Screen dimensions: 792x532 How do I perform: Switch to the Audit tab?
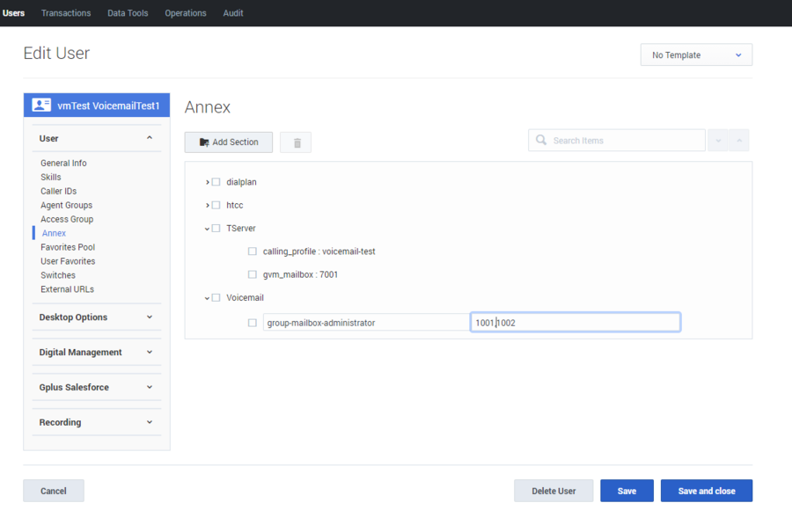tap(233, 13)
